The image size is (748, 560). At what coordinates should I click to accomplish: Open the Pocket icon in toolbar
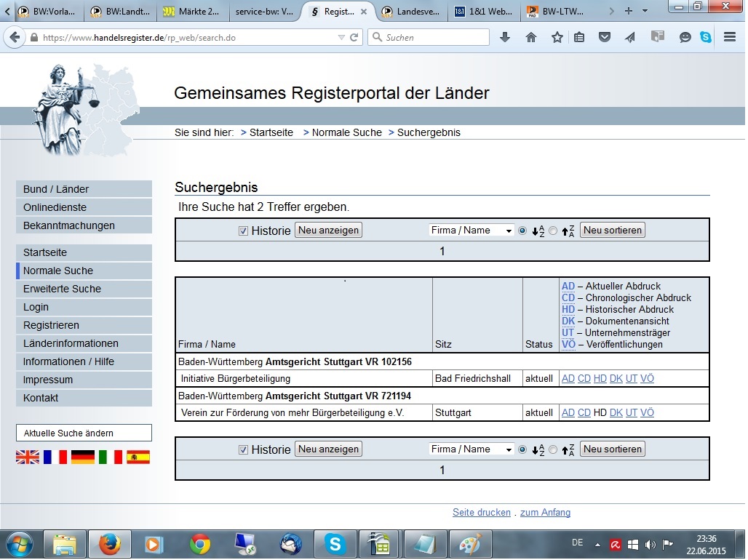[605, 37]
